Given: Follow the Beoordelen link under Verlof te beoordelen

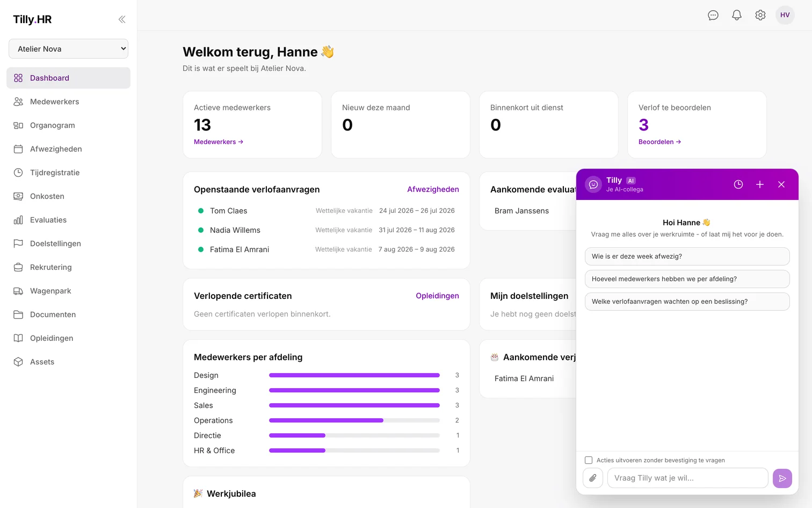Looking at the screenshot, I should [659, 142].
